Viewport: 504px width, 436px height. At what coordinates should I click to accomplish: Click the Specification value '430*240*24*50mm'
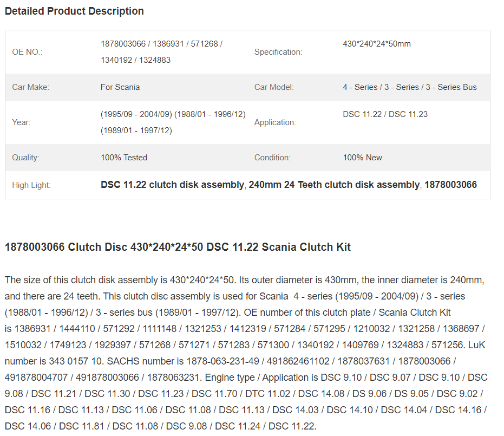pyautogui.click(x=377, y=44)
